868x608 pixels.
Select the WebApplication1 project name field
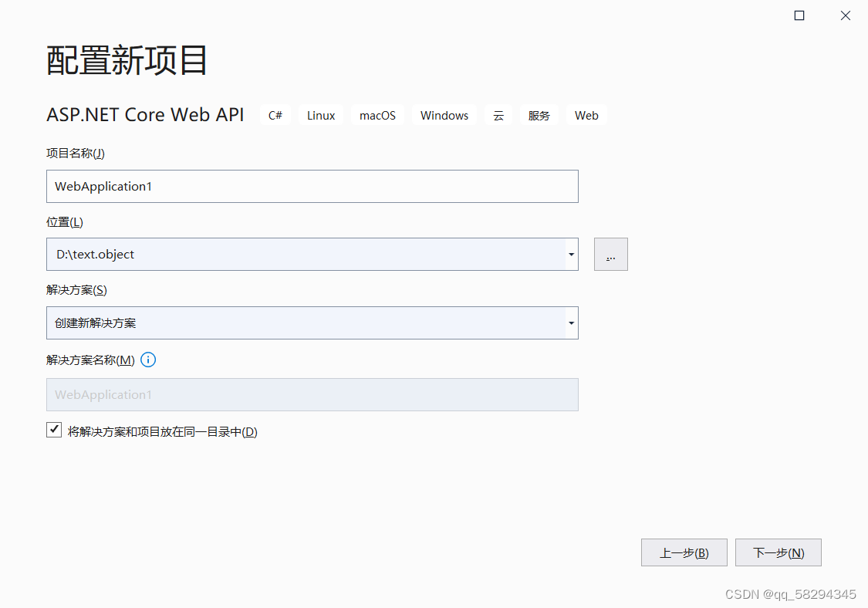312,186
